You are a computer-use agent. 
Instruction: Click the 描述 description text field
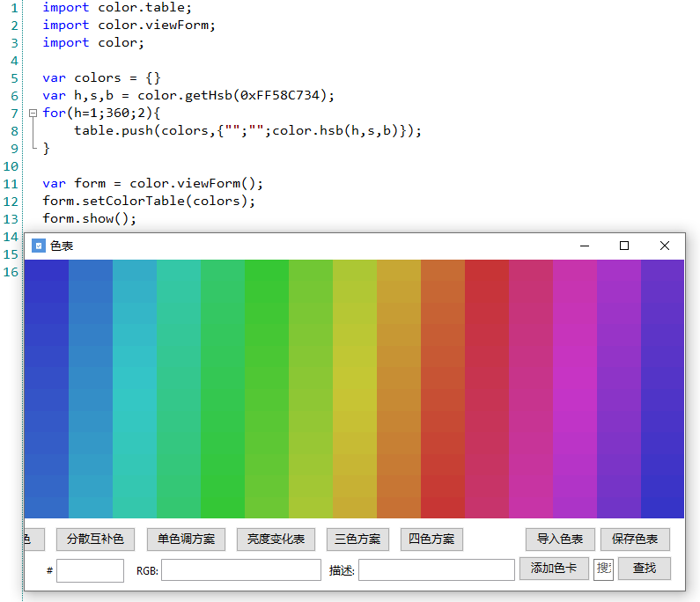coord(436,570)
